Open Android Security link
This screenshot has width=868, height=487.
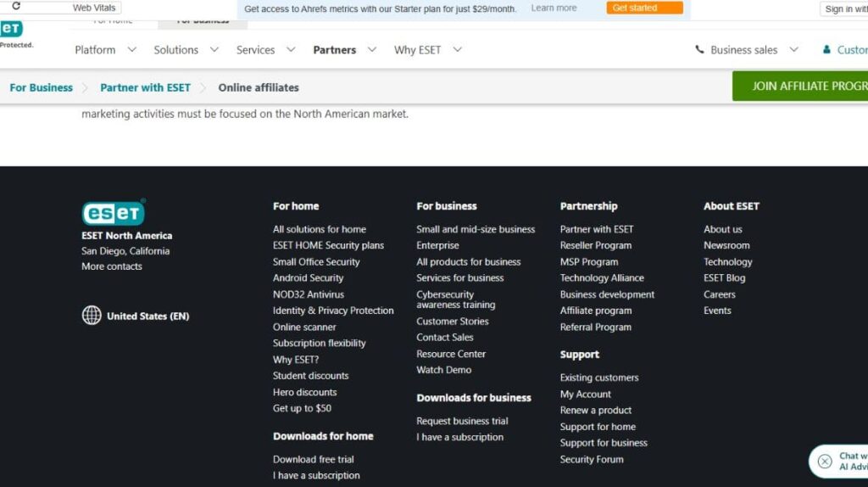[x=308, y=277]
